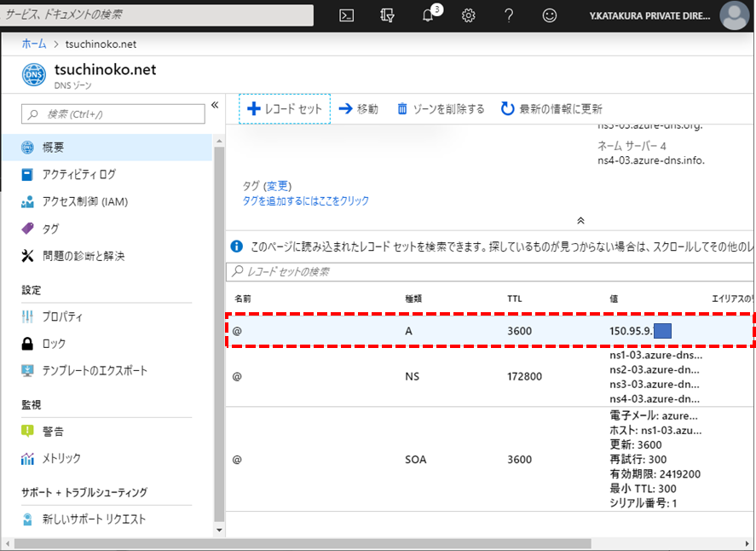This screenshot has width=756, height=551.
Task: Click the 値 column header
Action: pyautogui.click(x=614, y=299)
